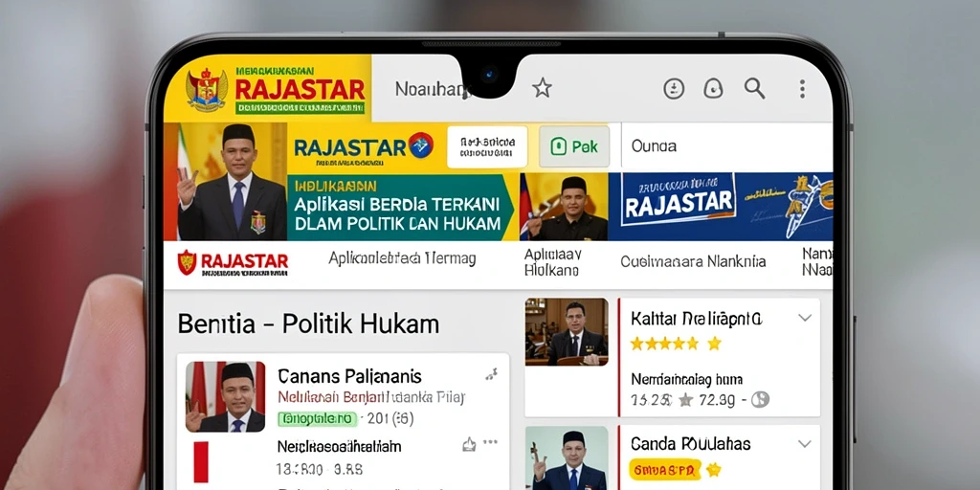
Task: Click the Neiclkaeoathaeliam text line
Action: click(x=340, y=446)
